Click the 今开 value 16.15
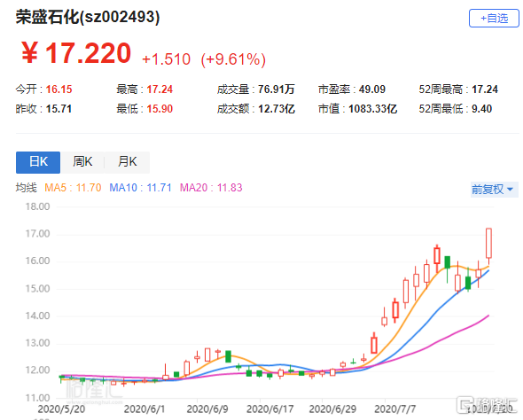The height and width of the screenshot is (420, 523). [x=59, y=89]
